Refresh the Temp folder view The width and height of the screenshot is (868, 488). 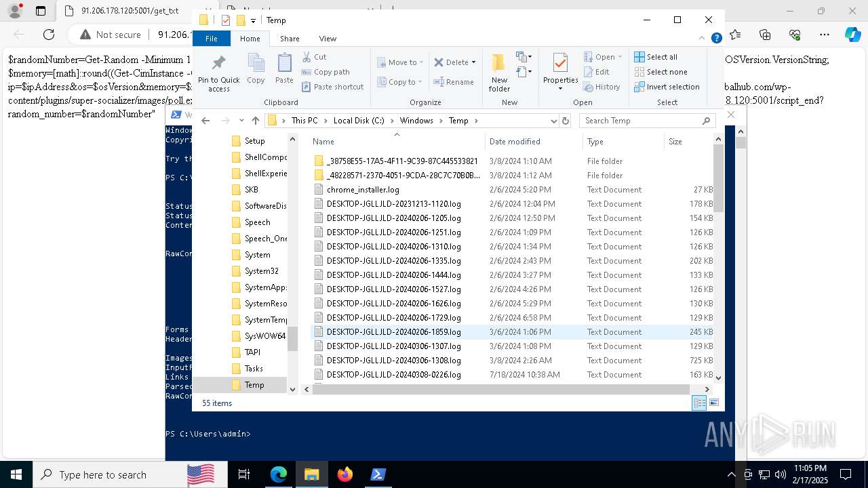(566, 121)
